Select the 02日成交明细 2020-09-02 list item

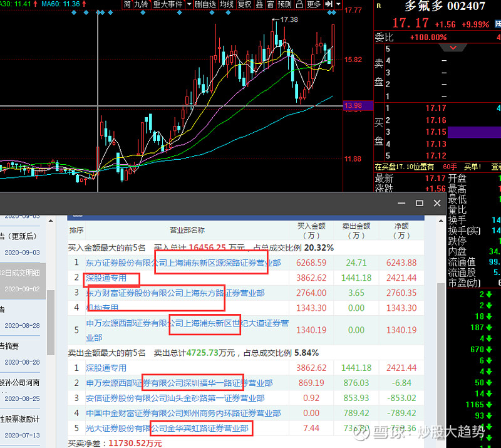pos(23,281)
